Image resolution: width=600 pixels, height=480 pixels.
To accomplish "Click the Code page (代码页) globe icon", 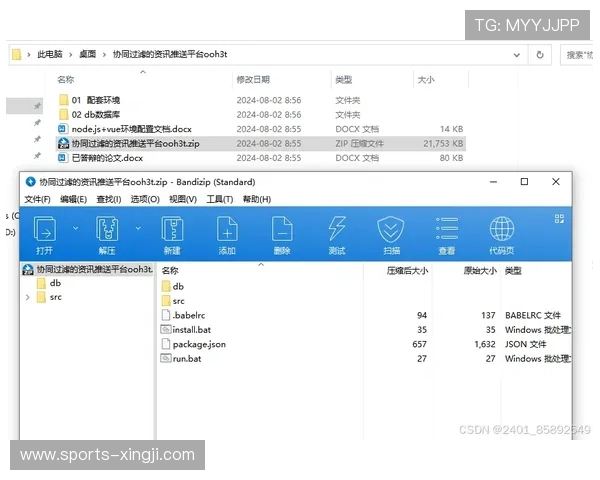I will (502, 229).
